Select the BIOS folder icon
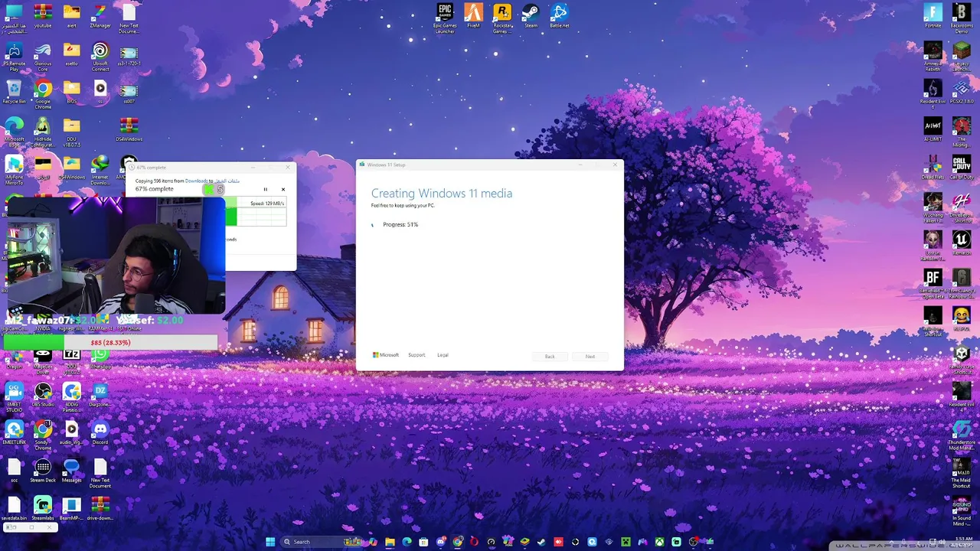Screen dimensions: 980x551 (x=71, y=92)
